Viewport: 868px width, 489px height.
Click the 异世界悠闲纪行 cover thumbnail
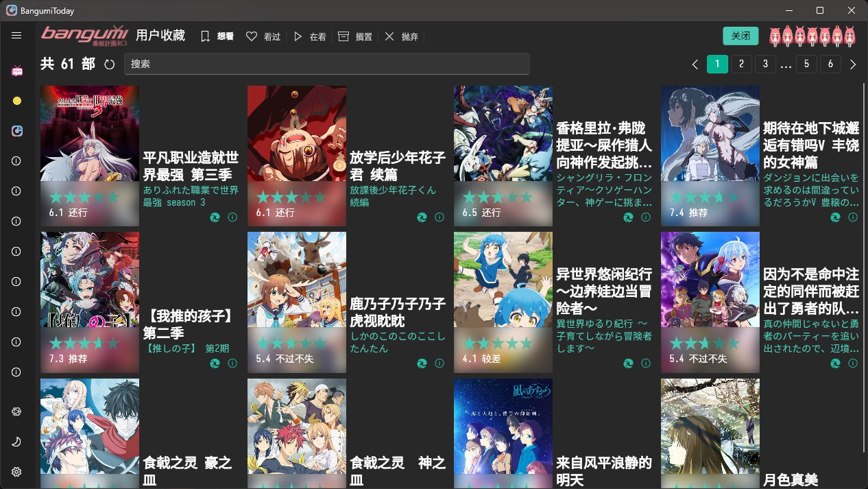pos(503,302)
